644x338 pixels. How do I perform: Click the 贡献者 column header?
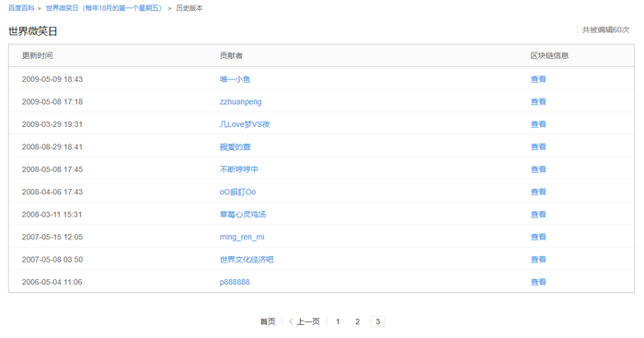[x=231, y=55]
